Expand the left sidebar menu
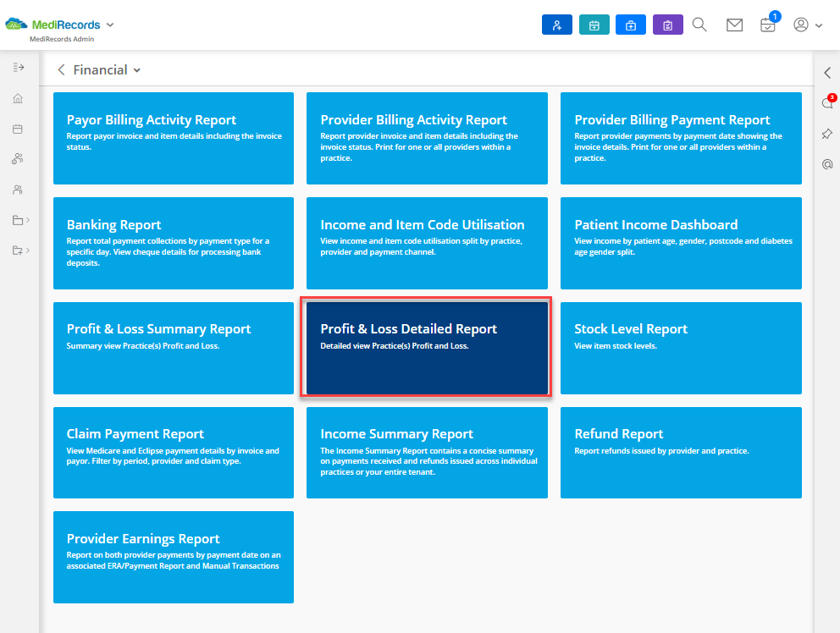 coord(19,67)
